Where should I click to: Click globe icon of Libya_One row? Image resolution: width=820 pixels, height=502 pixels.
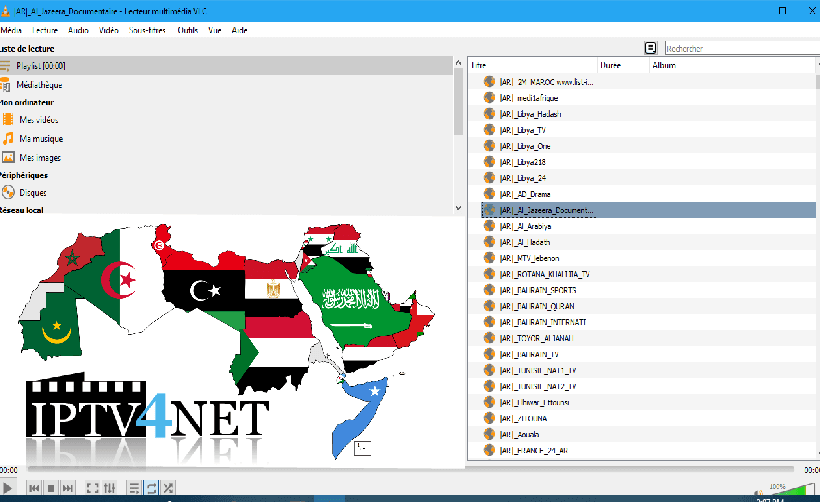(489, 146)
